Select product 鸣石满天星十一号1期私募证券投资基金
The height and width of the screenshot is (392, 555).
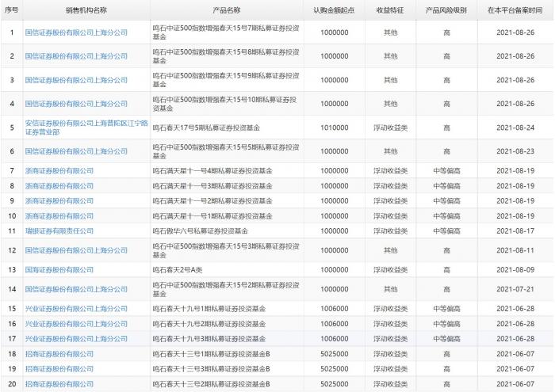(212, 216)
